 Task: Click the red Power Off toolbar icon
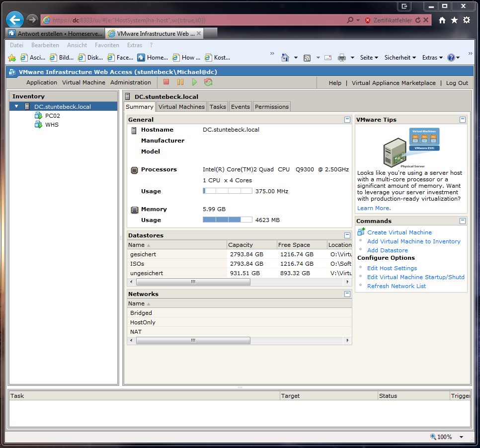pyautogui.click(x=166, y=82)
